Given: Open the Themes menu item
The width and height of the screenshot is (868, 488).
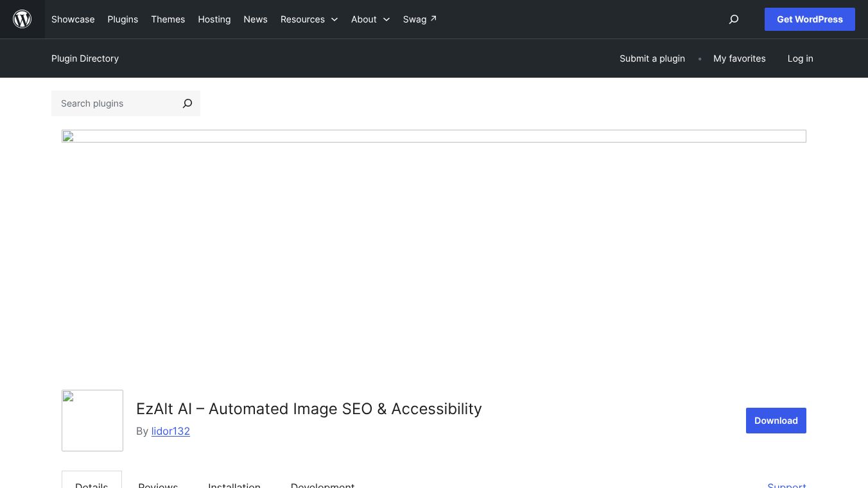Looking at the screenshot, I should coord(168,19).
